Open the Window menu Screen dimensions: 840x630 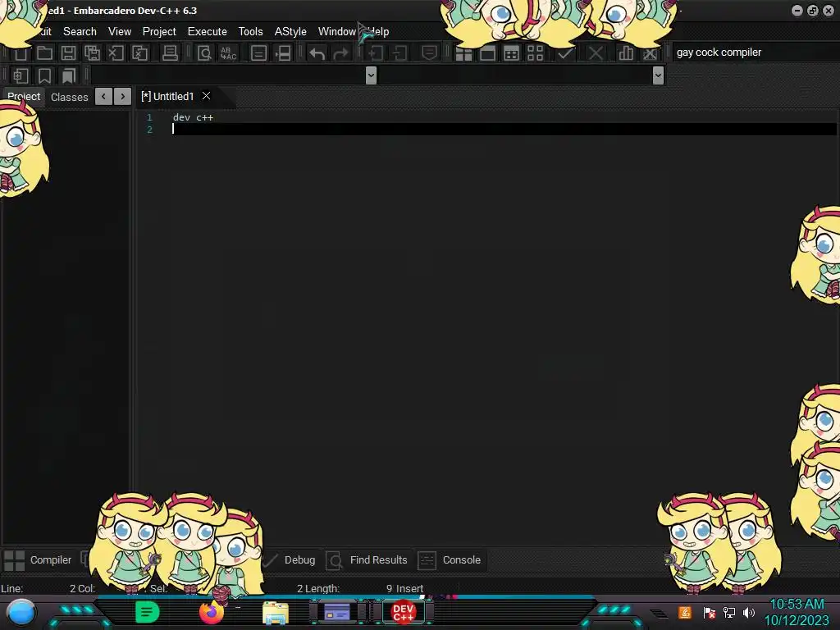(337, 32)
